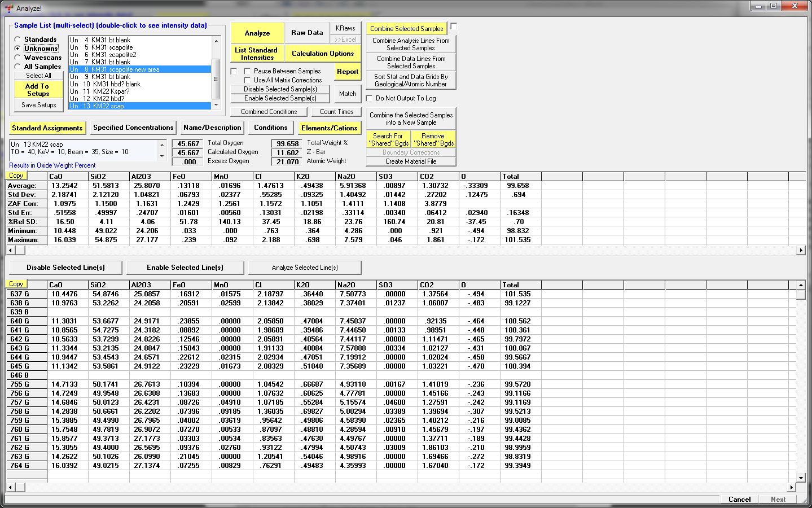The image size is (812, 508).
Task: Click the Copy button above averages grid
Action: click(16, 176)
